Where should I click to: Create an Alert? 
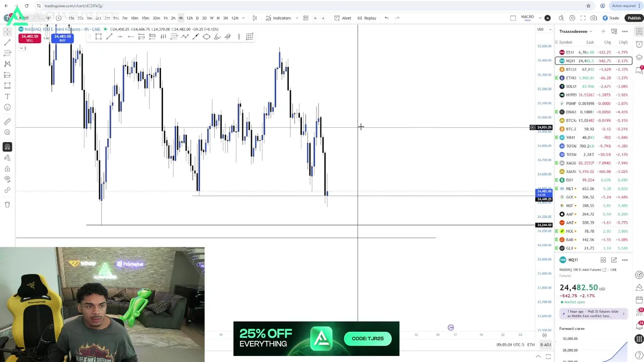pyautogui.click(x=343, y=18)
